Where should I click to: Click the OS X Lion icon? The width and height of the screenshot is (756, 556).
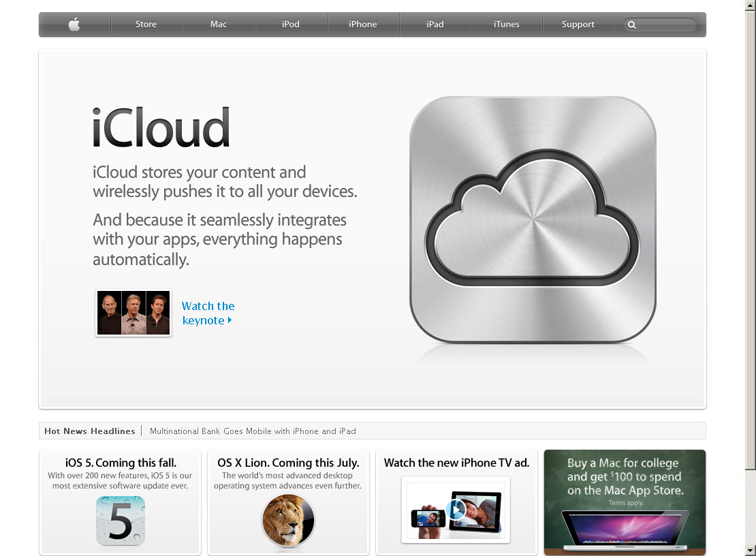coord(288,521)
